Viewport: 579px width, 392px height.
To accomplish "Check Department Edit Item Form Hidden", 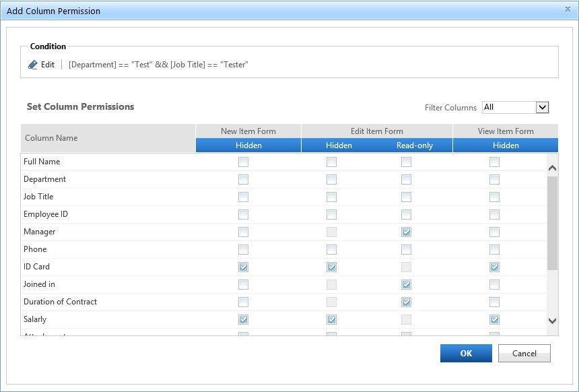I will pyautogui.click(x=331, y=179).
